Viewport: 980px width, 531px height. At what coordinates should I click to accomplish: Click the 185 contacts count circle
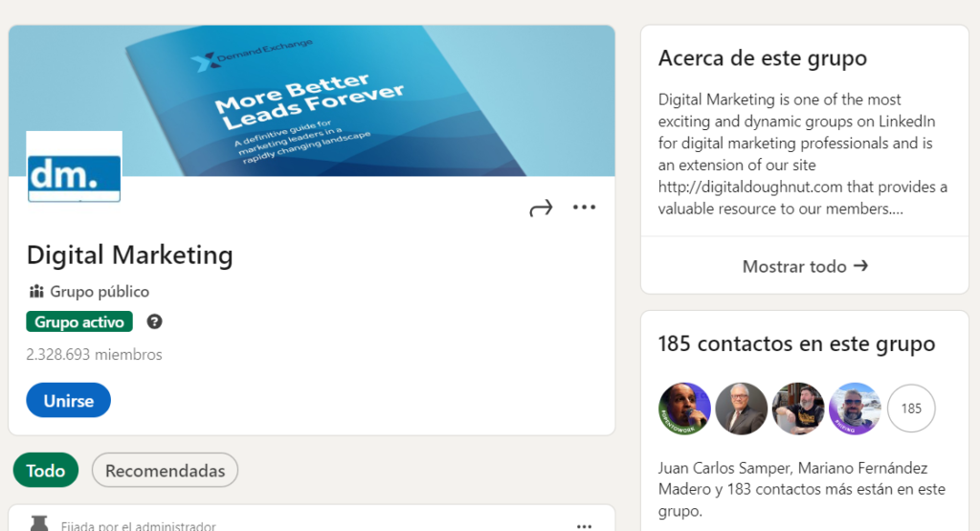pyautogui.click(x=911, y=409)
